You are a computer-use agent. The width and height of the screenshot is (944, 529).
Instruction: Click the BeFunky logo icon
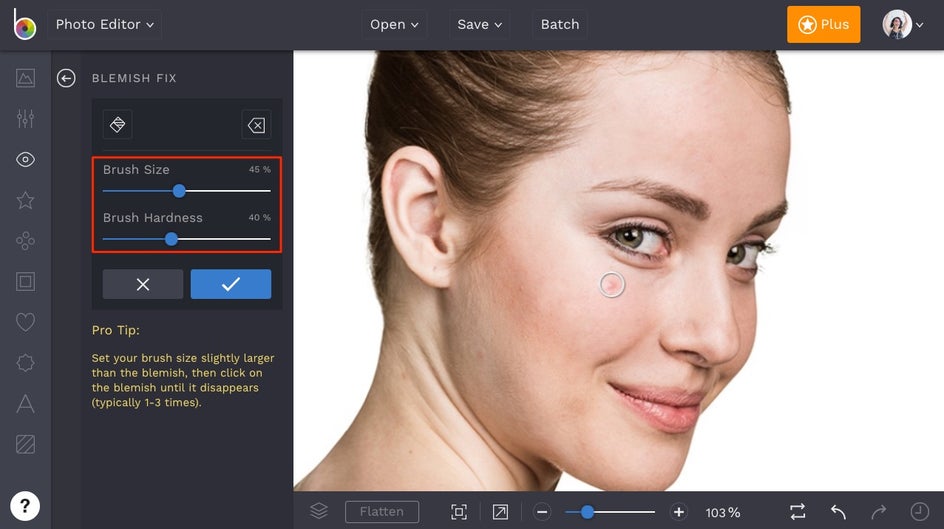pos(25,25)
